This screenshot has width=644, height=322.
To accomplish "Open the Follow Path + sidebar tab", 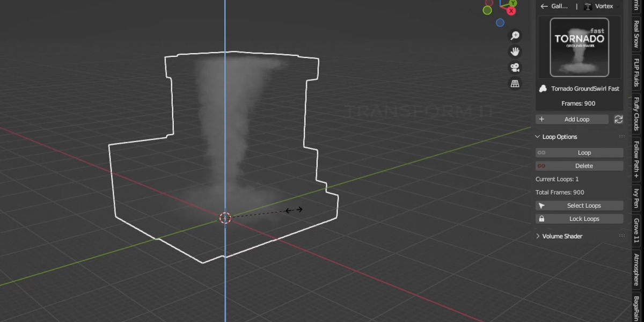I will pos(637,160).
